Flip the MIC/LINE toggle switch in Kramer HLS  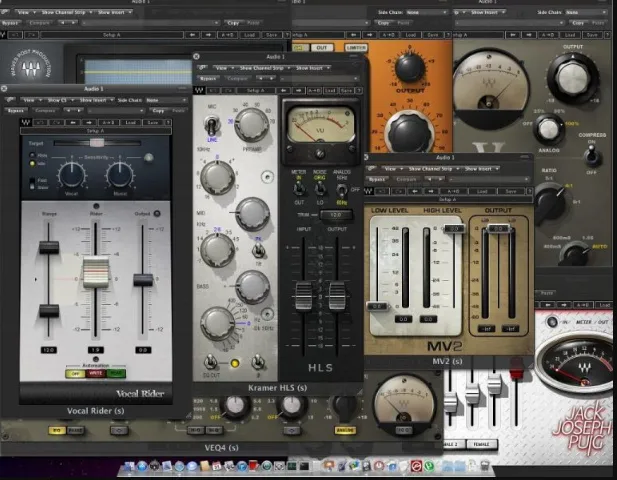click(212, 126)
